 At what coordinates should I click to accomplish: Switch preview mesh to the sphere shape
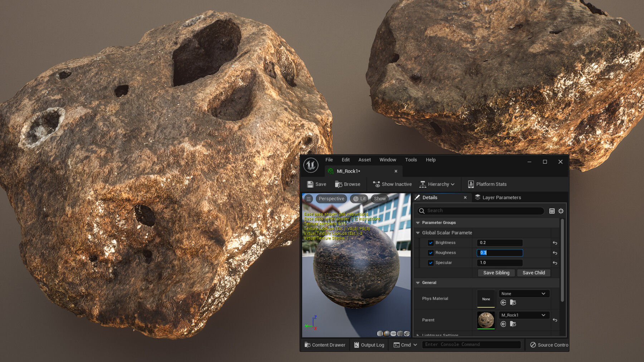point(386,333)
